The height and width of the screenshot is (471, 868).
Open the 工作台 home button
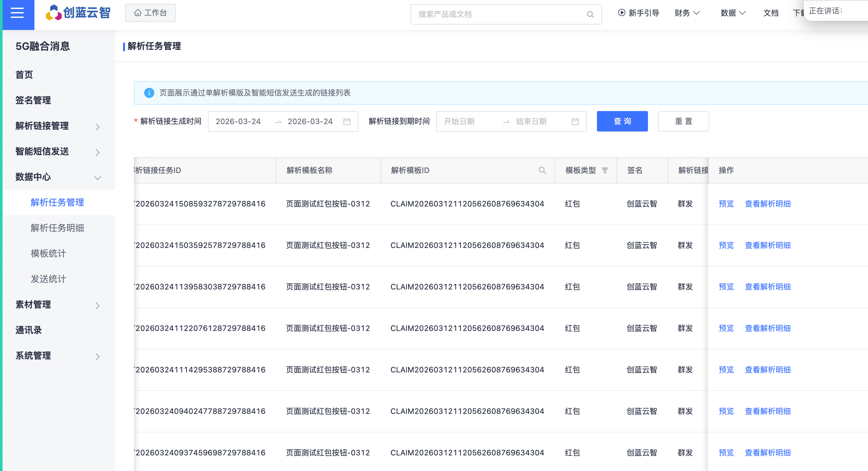[150, 13]
